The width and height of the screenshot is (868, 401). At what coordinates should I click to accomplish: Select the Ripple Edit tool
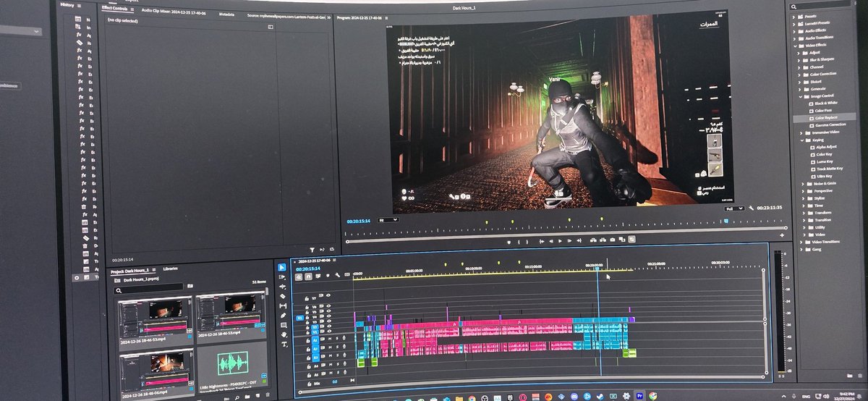click(x=282, y=287)
